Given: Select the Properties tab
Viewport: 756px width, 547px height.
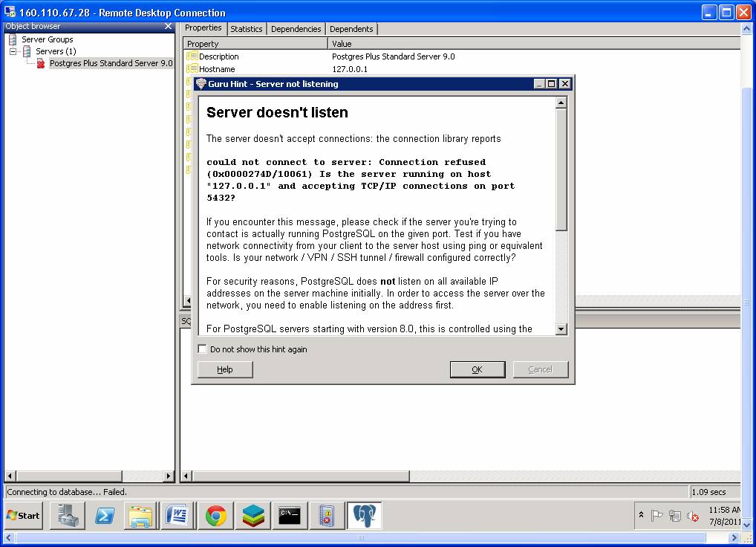Looking at the screenshot, I should tap(203, 28).
